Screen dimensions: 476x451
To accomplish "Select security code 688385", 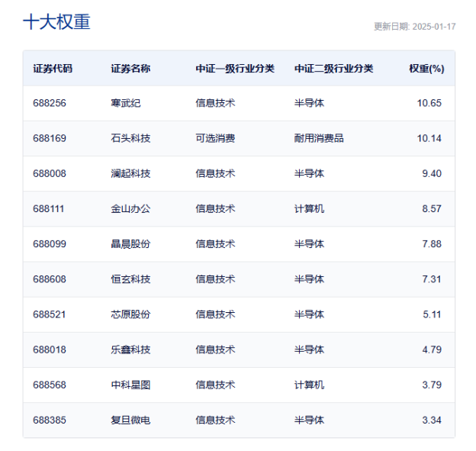I will click(x=50, y=420).
